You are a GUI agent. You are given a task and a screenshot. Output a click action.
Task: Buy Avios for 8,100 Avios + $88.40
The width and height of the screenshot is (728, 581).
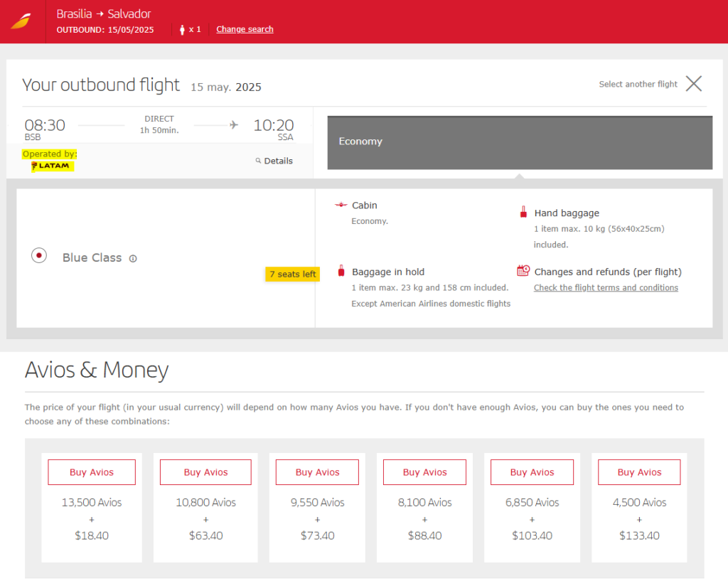point(424,472)
